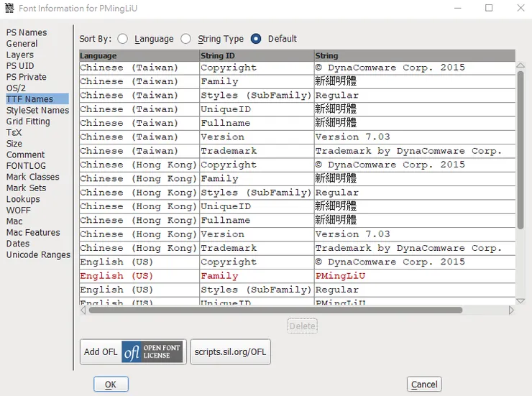Select Hong Kong Fullname String ID cell

point(257,221)
